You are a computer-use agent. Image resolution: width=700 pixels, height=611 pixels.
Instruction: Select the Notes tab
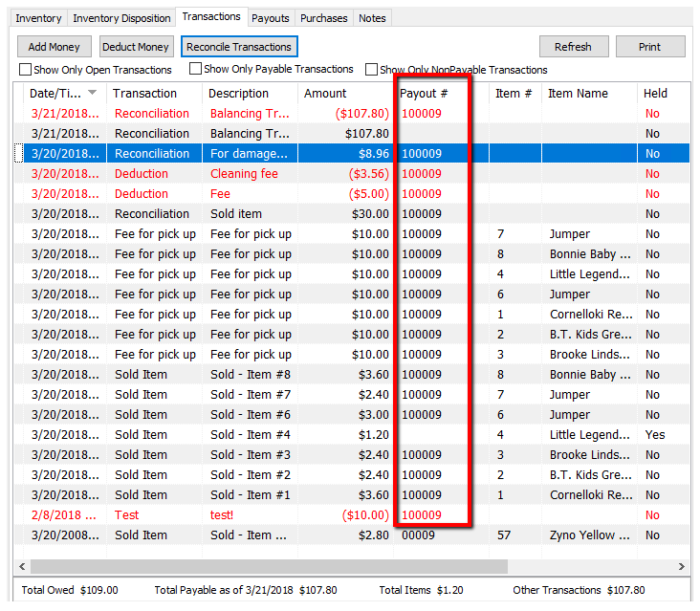[372, 18]
